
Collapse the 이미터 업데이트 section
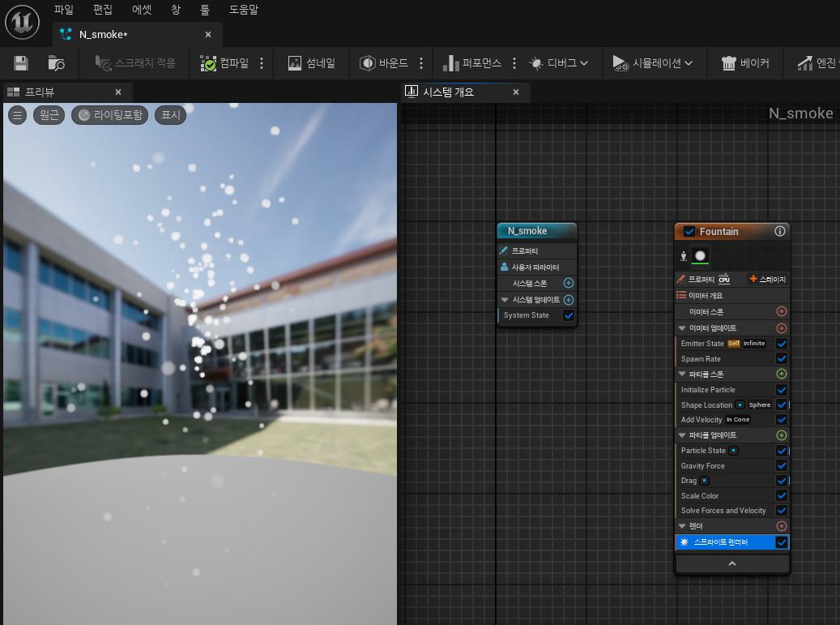(x=682, y=328)
